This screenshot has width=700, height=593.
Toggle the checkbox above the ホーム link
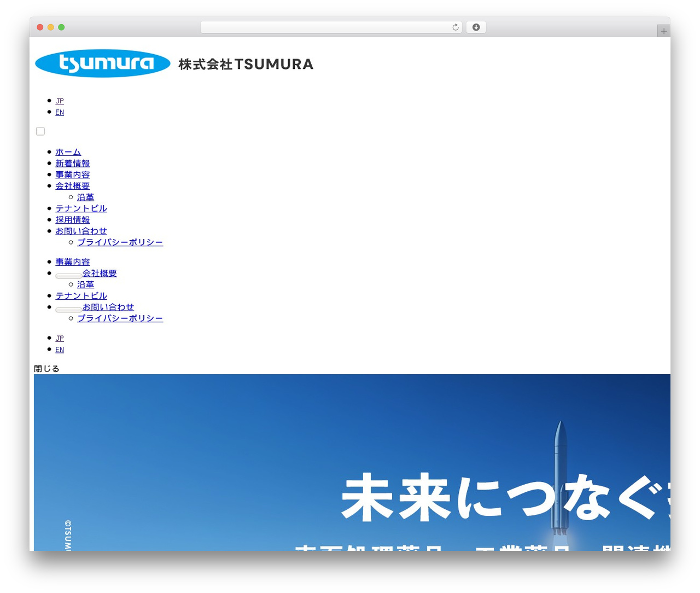click(x=40, y=131)
